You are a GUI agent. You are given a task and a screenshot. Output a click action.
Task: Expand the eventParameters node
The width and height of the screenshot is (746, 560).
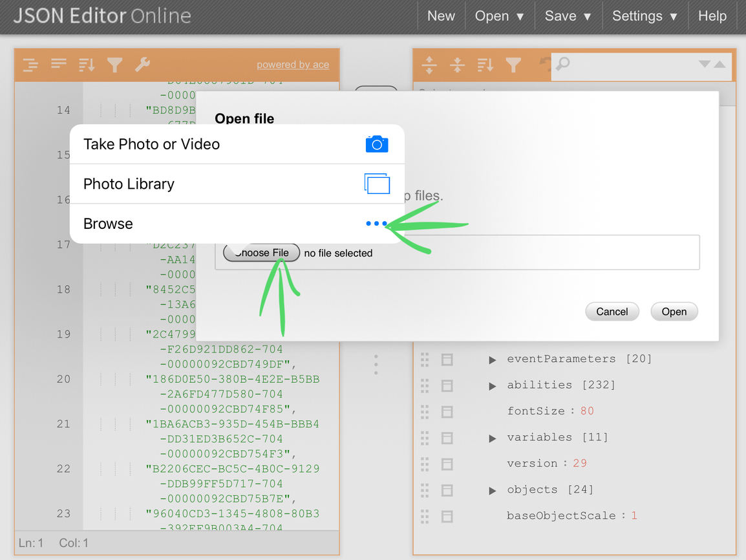pos(493,360)
